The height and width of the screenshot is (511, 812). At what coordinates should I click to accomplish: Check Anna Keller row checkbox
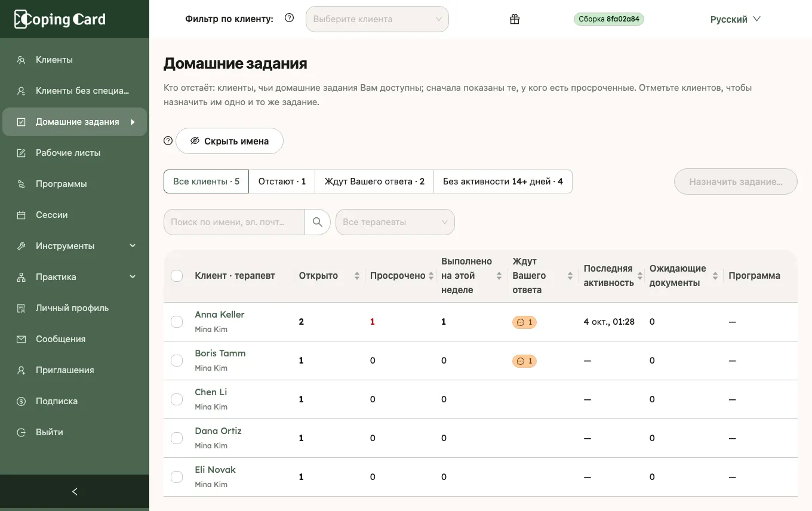tap(177, 322)
